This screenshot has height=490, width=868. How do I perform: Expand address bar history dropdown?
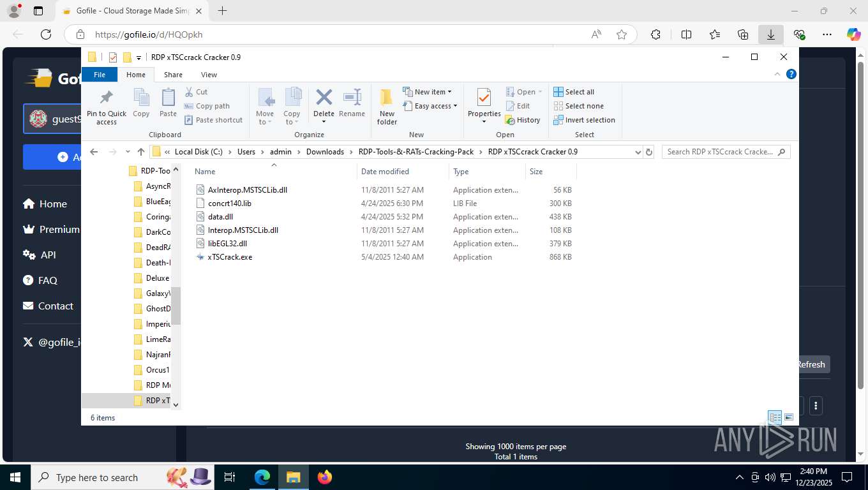coord(638,152)
